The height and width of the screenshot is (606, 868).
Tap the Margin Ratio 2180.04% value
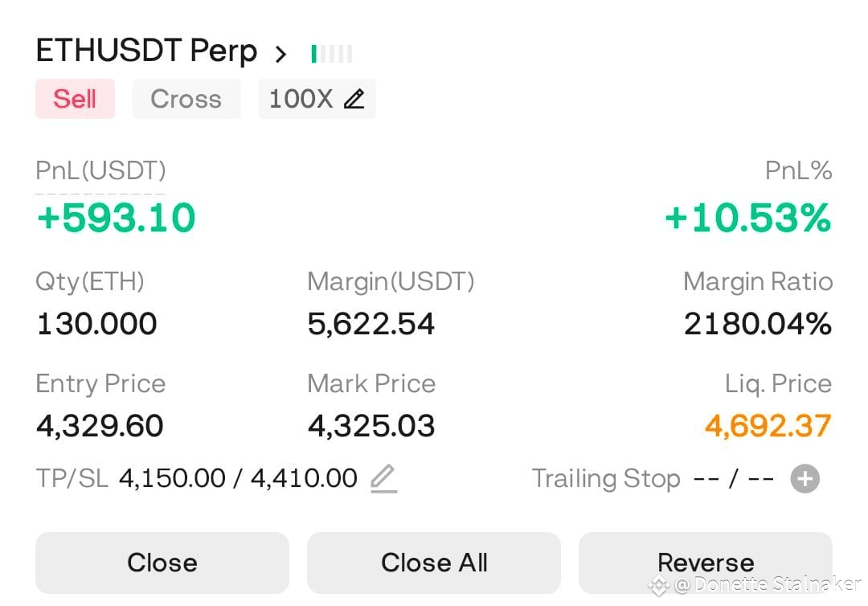(757, 324)
